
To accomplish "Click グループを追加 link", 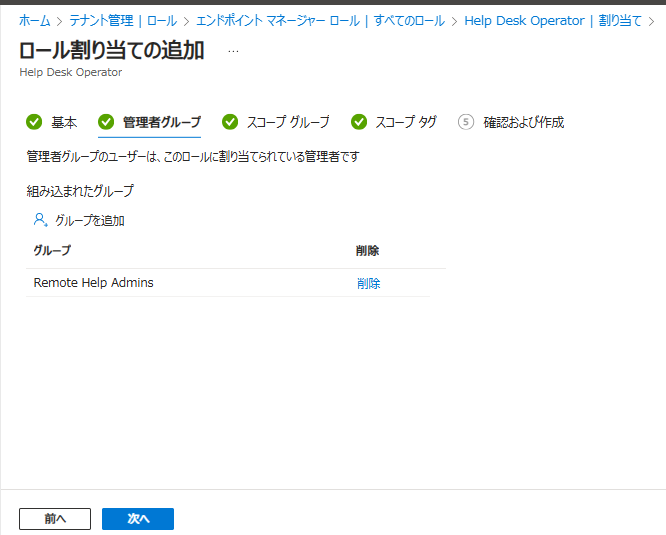I will [90, 220].
